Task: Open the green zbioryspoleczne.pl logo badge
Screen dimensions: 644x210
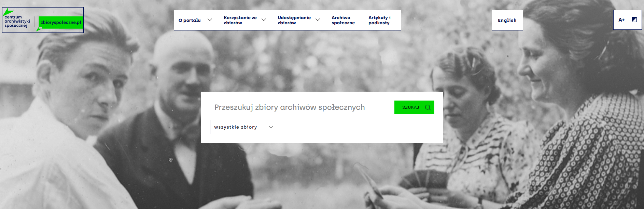Action: point(61,23)
